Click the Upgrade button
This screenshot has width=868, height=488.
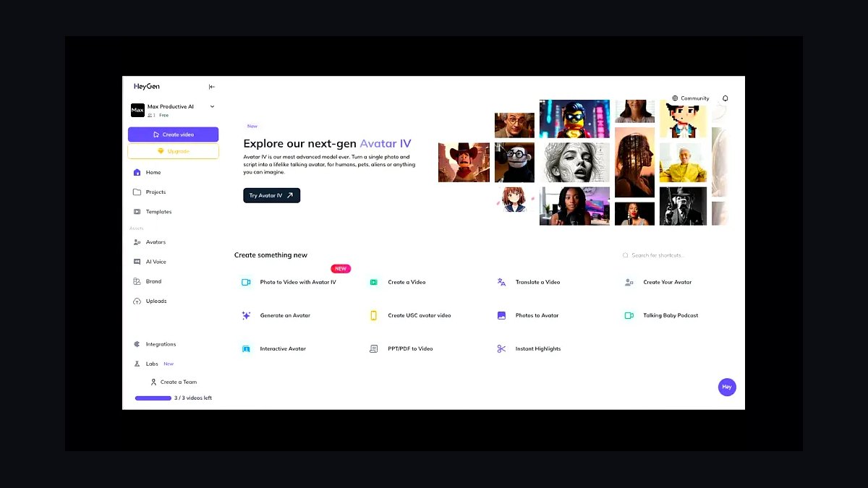(x=173, y=151)
